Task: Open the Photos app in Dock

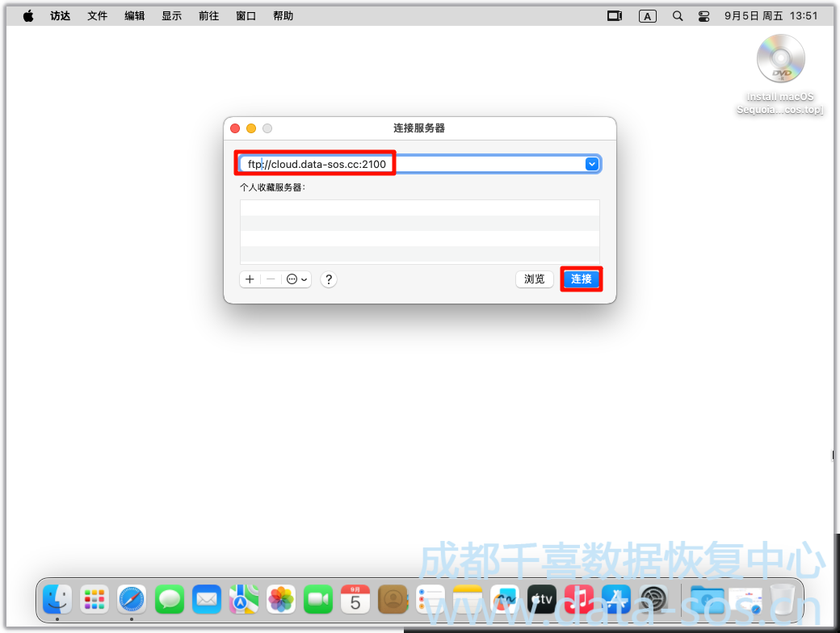Action: [281, 599]
